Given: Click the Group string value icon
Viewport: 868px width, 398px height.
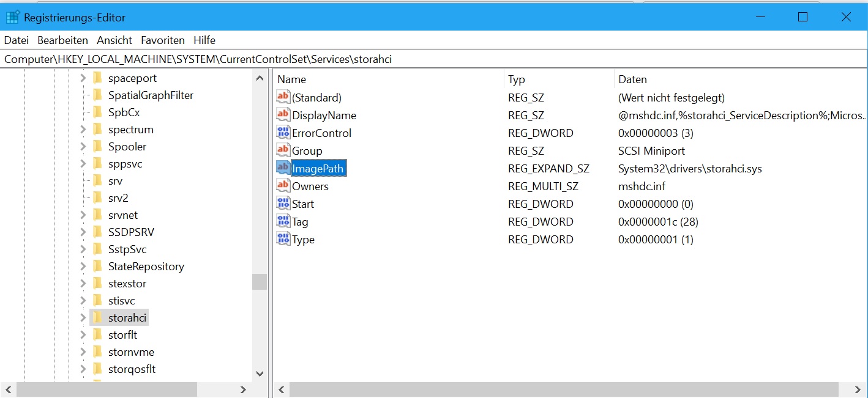Looking at the screenshot, I should pyautogui.click(x=283, y=150).
